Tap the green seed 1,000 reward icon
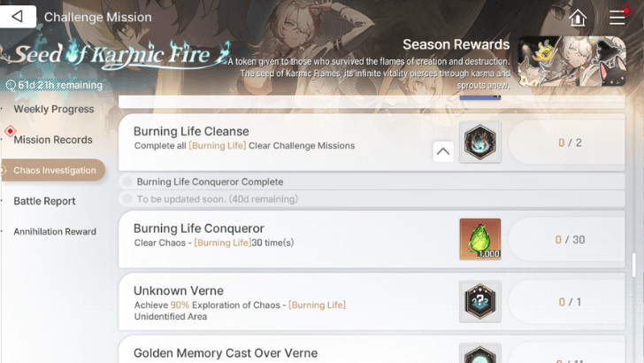The height and width of the screenshot is (363, 644). [x=480, y=239]
